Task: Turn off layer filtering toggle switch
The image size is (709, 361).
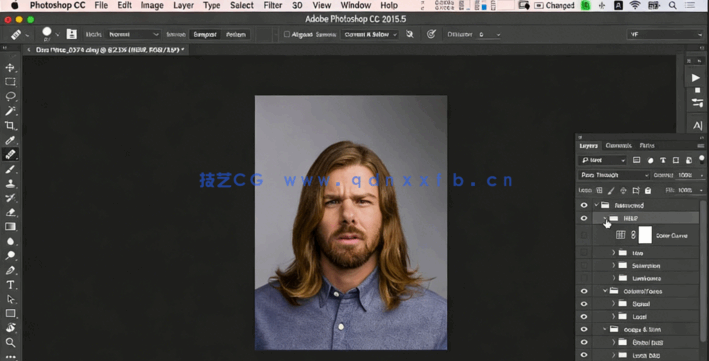Action: [x=701, y=159]
